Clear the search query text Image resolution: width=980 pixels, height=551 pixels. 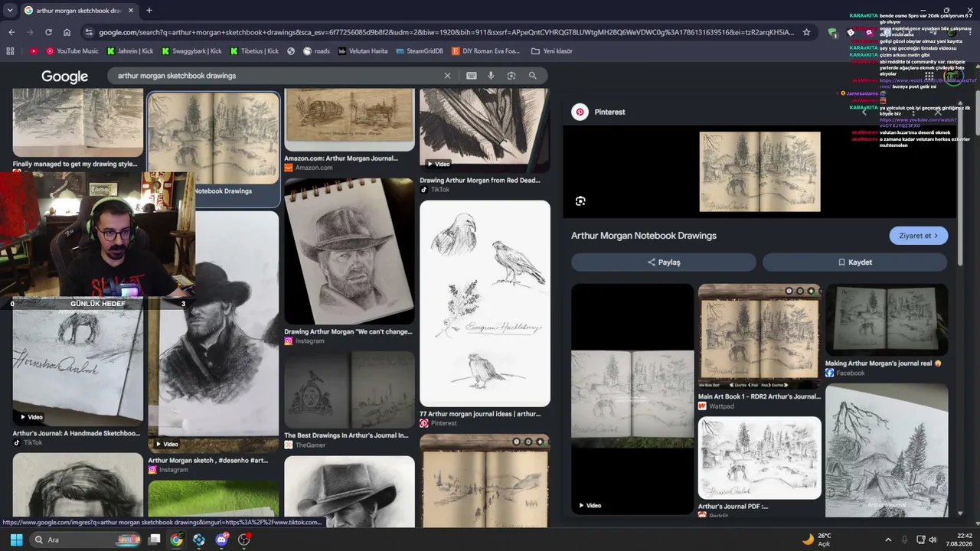point(448,76)
